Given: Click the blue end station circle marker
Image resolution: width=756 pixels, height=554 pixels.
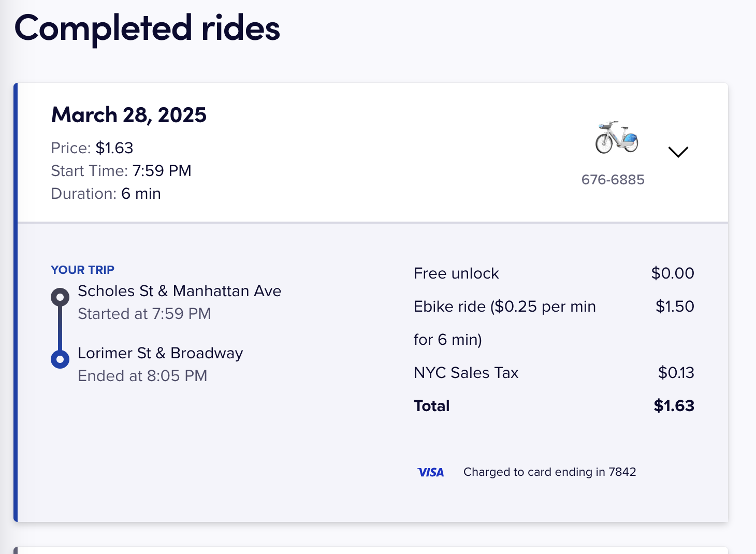Looking at the screenshot, I should point(60,359).
